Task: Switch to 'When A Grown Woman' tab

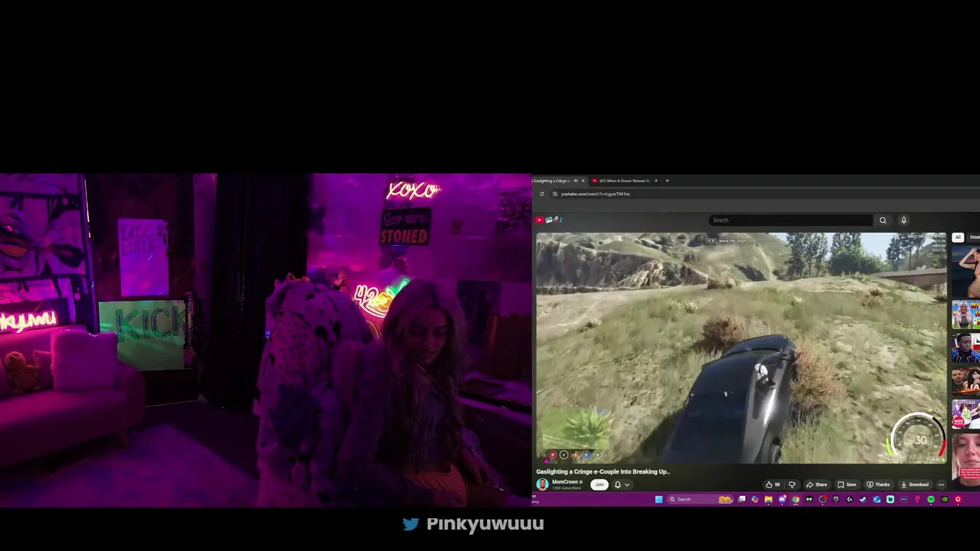Action: coord(624,181)
